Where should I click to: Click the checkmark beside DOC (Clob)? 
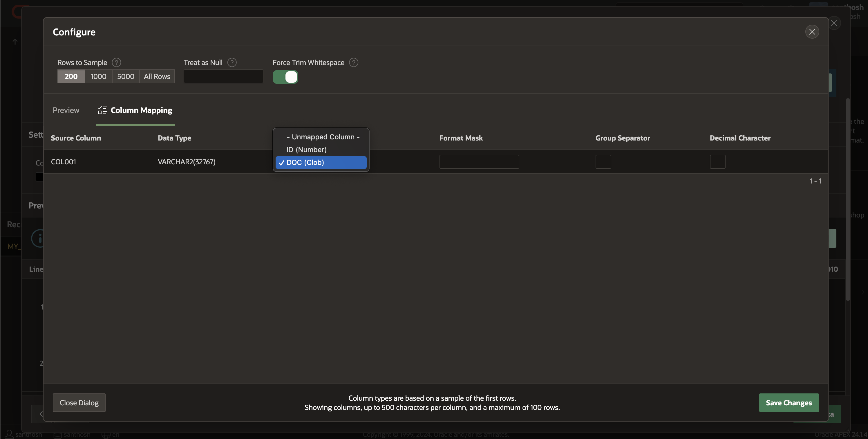[x=281, y=163]
